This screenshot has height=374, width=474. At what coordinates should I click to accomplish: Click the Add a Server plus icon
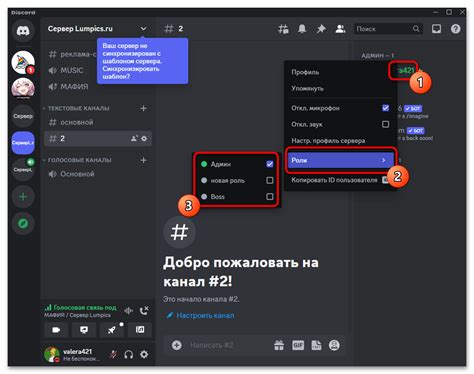(x=23, y=197)
